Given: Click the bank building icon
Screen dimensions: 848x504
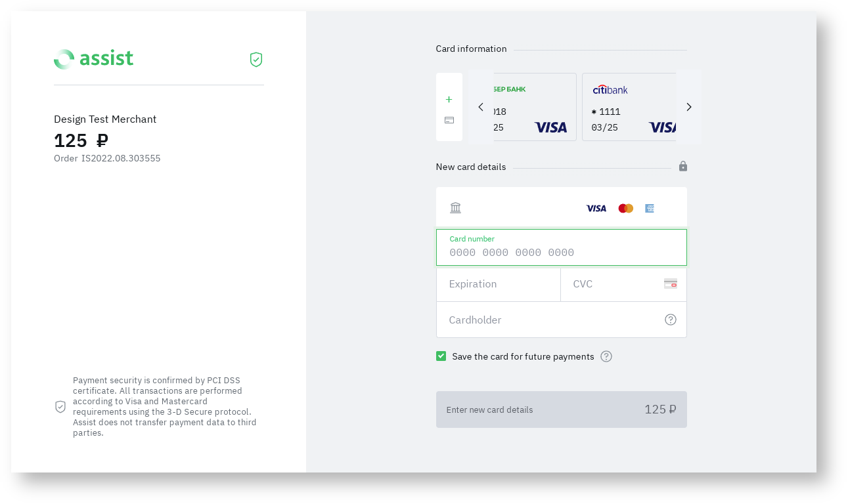Looking at the screenshot, I should pos(455,208).
